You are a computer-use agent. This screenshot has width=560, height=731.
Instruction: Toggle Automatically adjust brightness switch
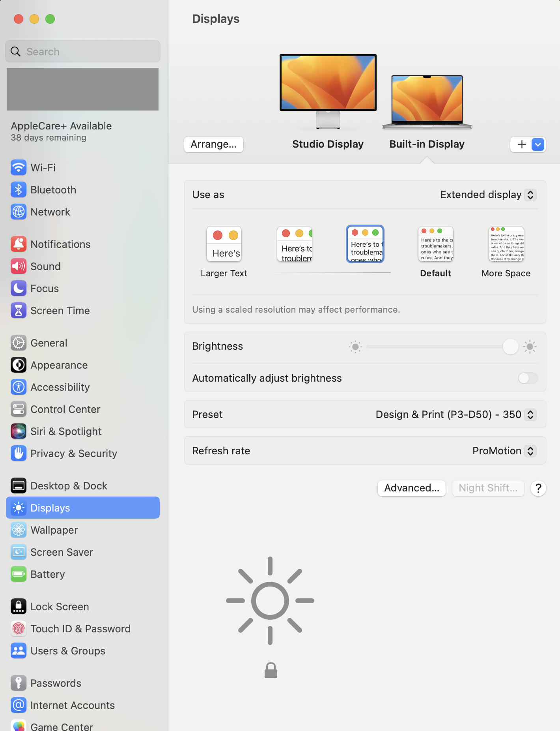pyautogui.click(x=528, y=378)
